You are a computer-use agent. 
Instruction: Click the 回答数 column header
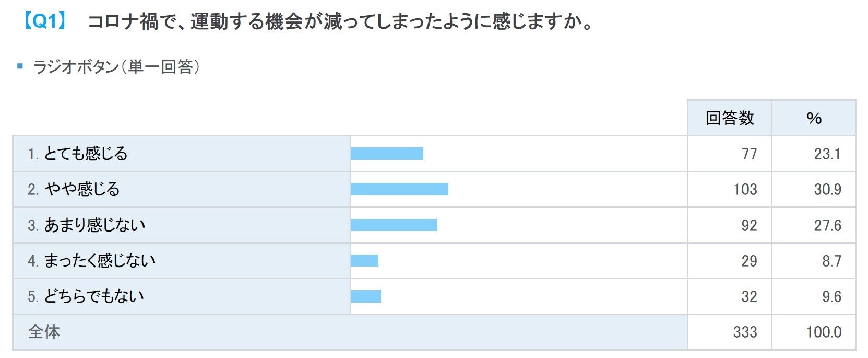pyautogui.click(x=729, y=118)
